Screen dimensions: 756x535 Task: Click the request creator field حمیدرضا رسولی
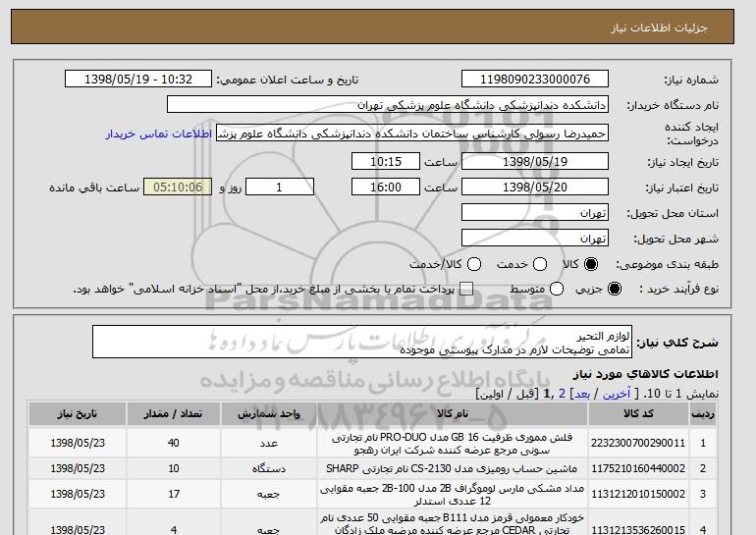coord(412,134)
